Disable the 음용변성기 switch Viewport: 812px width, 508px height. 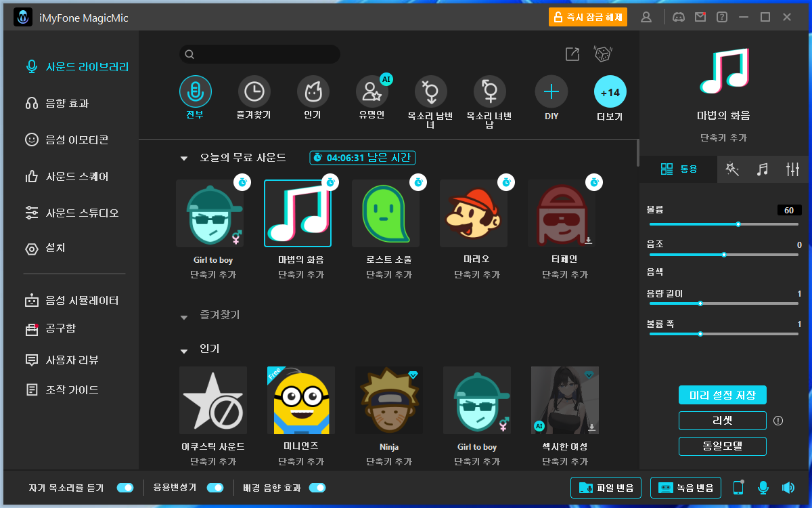coord(216,488)
